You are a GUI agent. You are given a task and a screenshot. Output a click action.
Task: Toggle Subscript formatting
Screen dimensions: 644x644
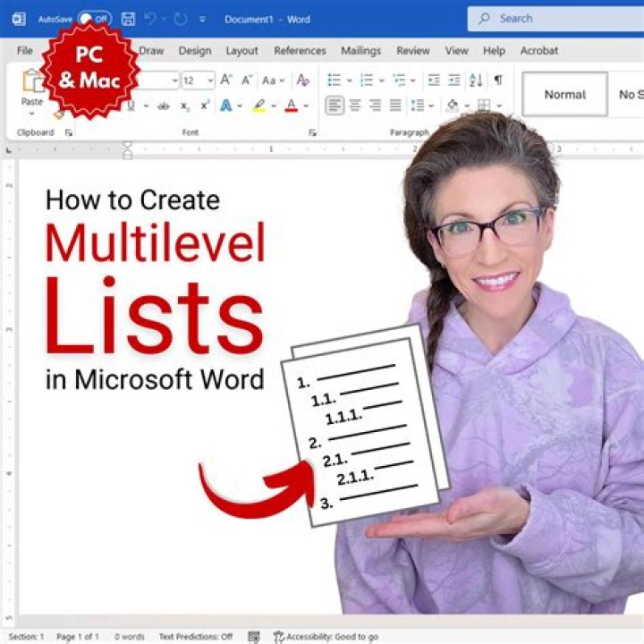click(x=185, y=106)
